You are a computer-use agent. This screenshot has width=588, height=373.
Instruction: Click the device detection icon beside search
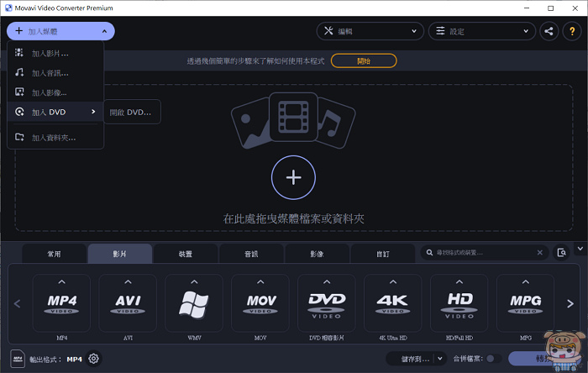point(561,253)
